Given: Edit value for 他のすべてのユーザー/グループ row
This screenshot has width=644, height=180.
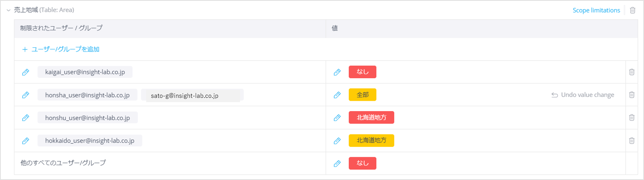Looking at the screenshot, I should tap(337, 164).
